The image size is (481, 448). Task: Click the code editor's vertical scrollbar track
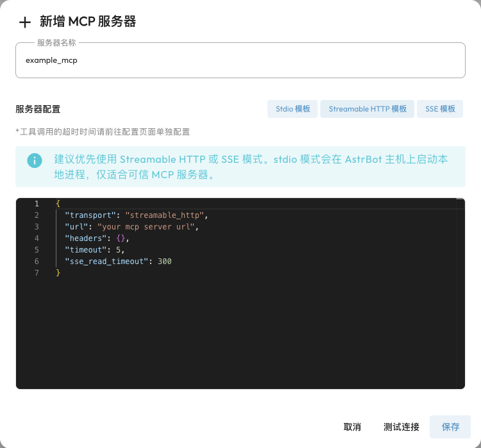[x=460, y=294]
